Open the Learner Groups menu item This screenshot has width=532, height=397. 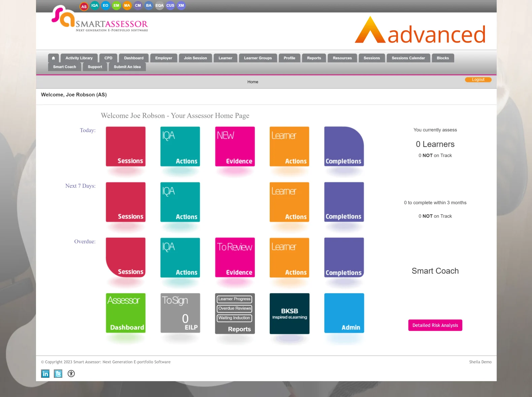click(x=258, y=58)
